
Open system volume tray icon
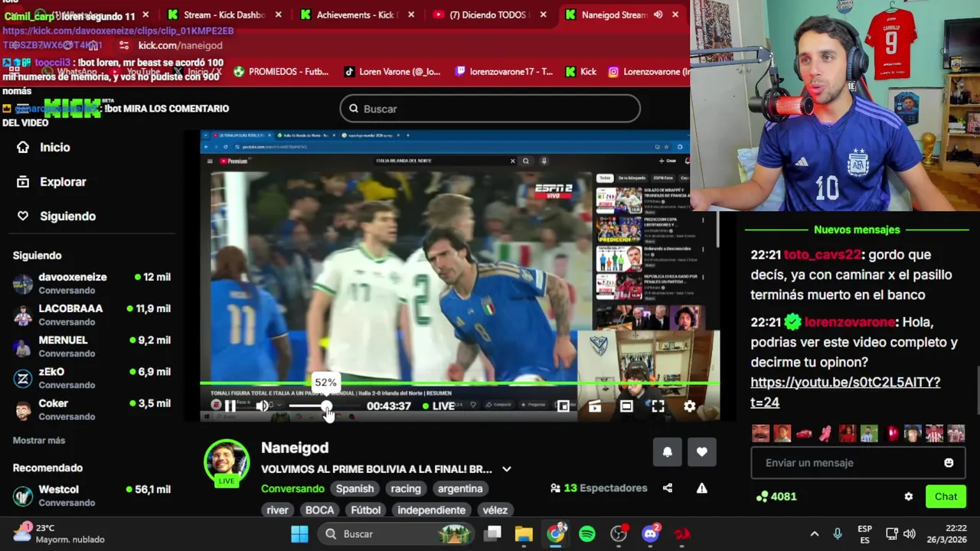click(909, 534)
